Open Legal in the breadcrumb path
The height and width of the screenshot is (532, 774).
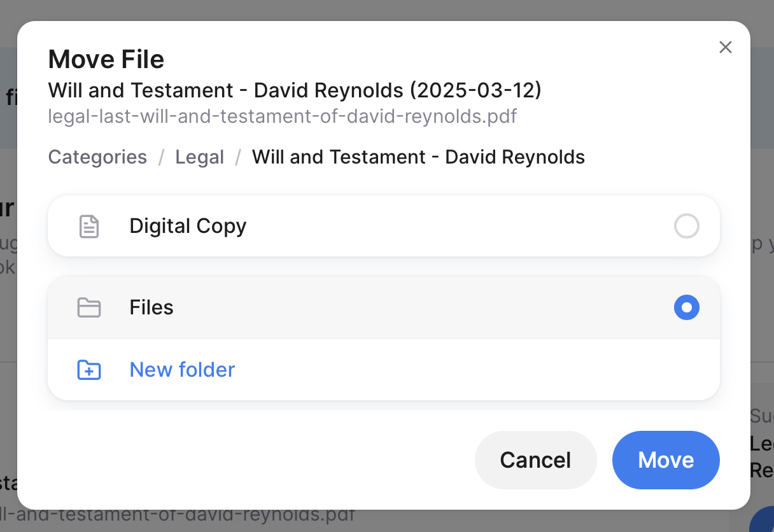point(200,157)
